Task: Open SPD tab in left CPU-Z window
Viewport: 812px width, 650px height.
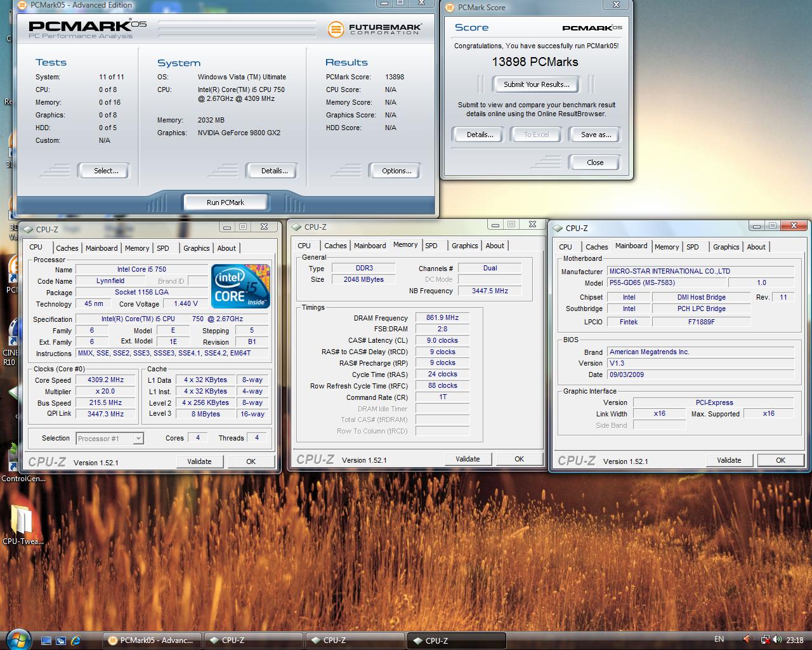Action: tap(163, 248)
